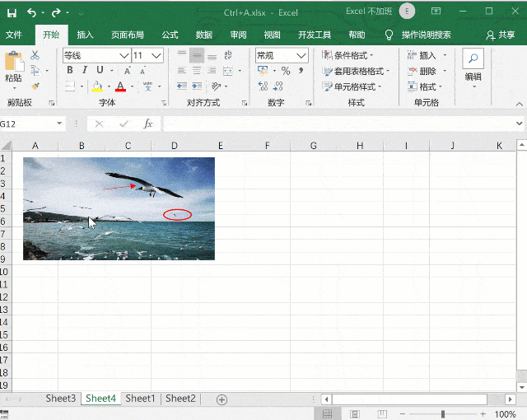Screen dimensions: 527x420
Task: Open the 编辑 editing group button
Action: (473, 70)
